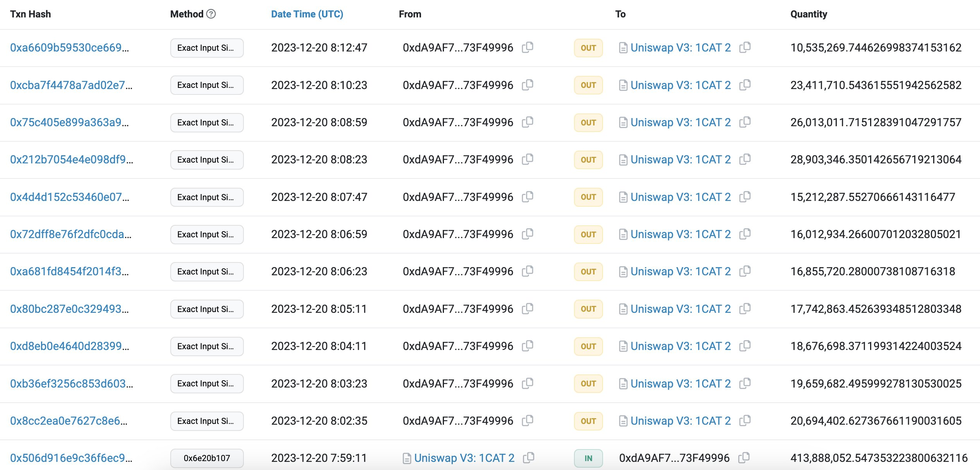Copy To address in 8:02:35 row

point(745,420)
